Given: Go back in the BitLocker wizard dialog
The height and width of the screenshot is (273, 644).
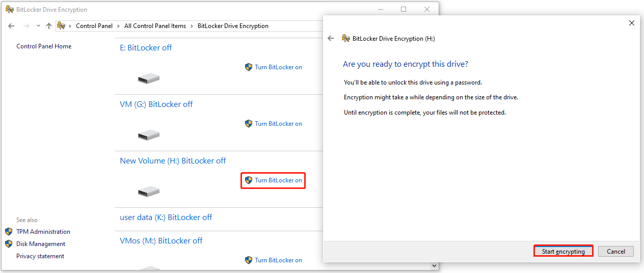Looking at the screenshot, I should [331, 38].
